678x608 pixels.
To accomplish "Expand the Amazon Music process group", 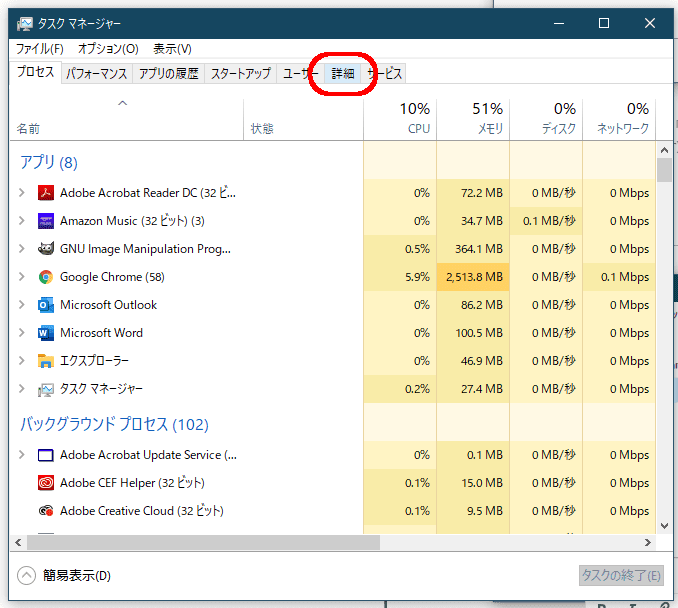I will 22,221.
